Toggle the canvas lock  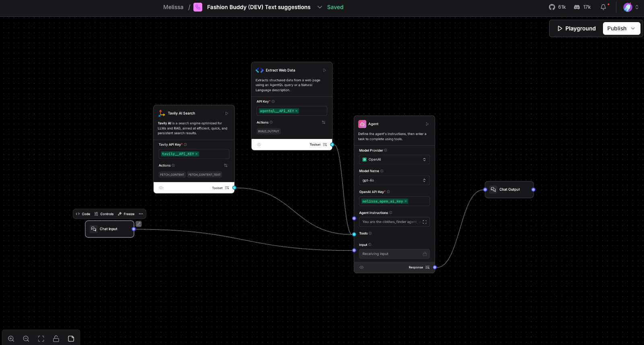pyautogui.click(x=56, y=339)
